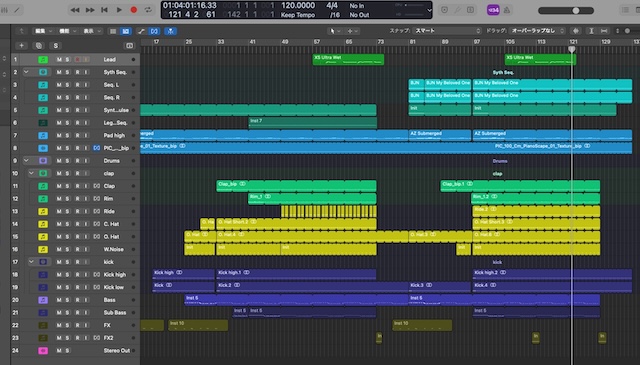Toggle the purple Count-in 1234 button
This screenshot has width=640, height=365.
click(493, 10)
